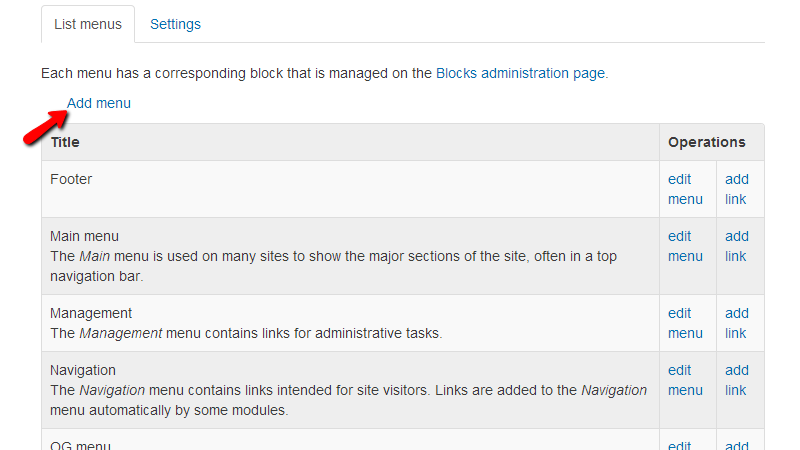
Task: Select the Navigation row title
Action: [x=83, y=370]
